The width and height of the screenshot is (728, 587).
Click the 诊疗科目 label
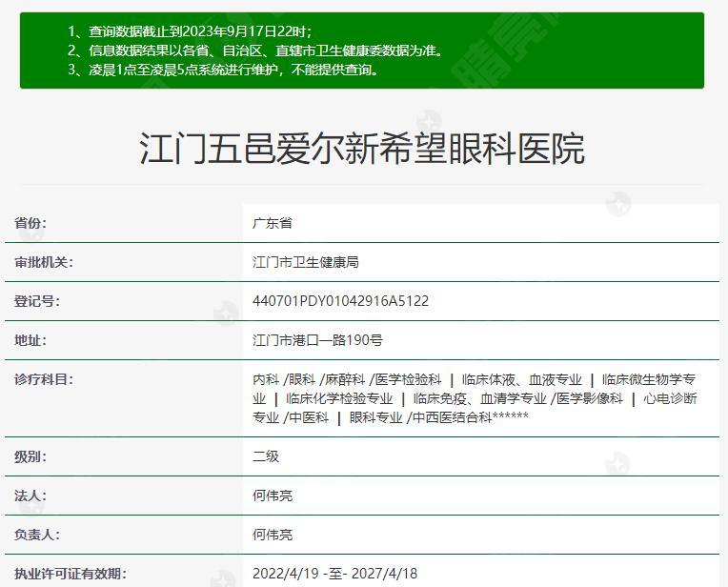[44, 379]
